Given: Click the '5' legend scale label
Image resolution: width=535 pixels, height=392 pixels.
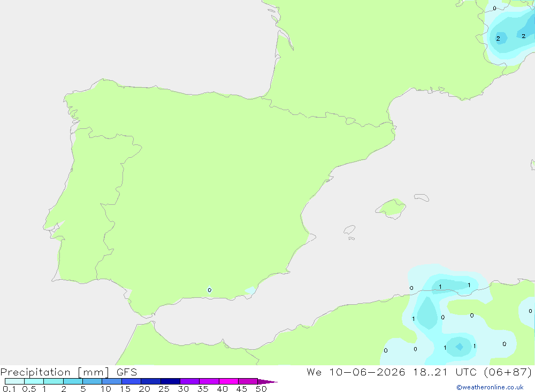Looking at the screenshot, I should pyautogui.click(x=83, y=389).
